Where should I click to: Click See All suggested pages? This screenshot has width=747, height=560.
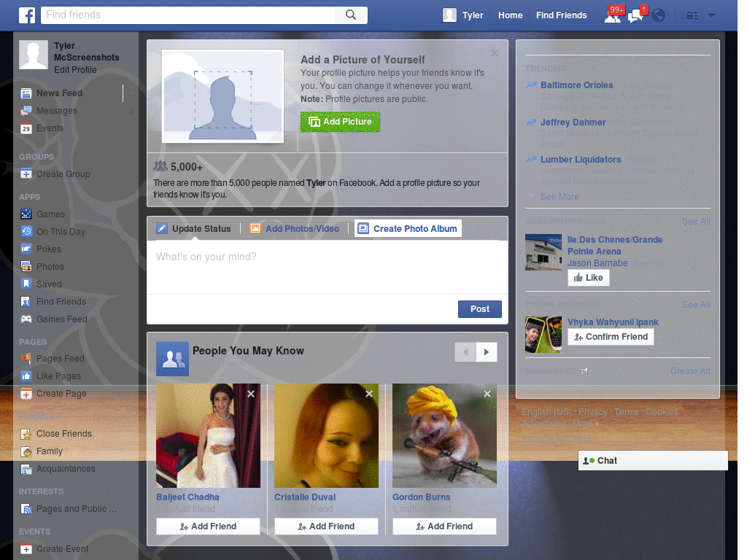[x=695, y=222]
